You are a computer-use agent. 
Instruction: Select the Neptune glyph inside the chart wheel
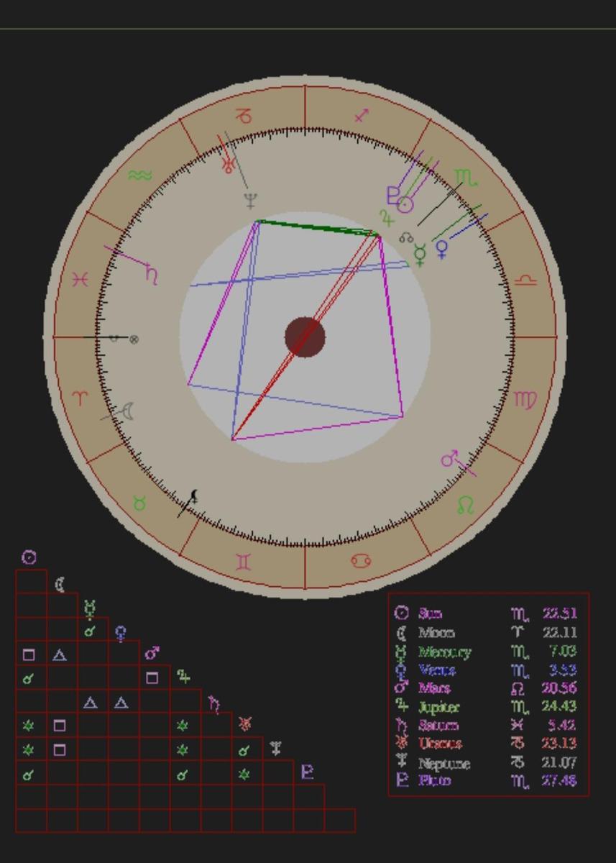[250, 201]
